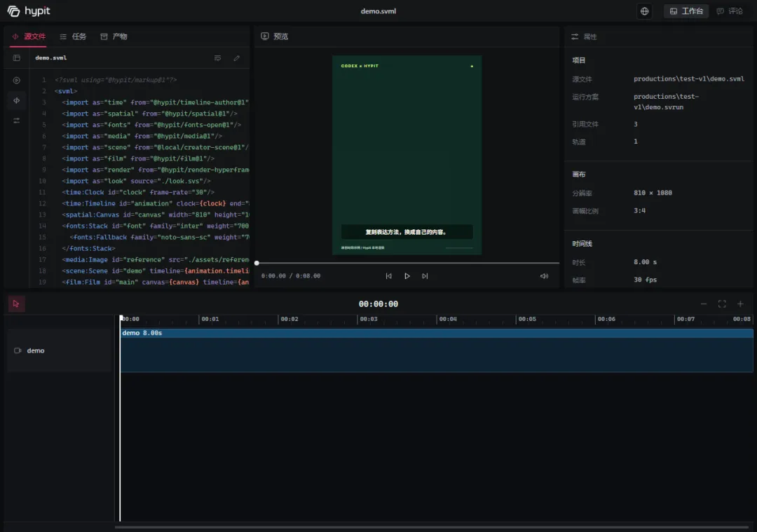757x532 pixels.
Task: Click the 810 × 1080 resolution value
Action: (x=653, y=193)
